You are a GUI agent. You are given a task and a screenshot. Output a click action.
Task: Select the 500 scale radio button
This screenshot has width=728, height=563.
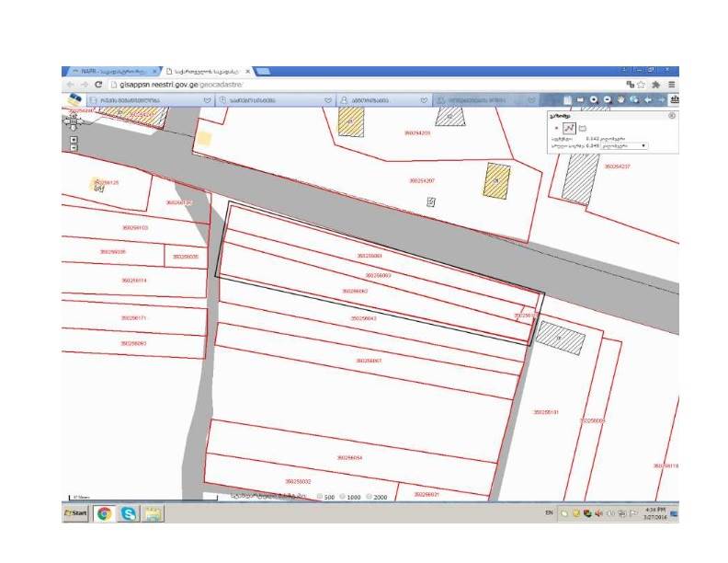pos(320,497)
